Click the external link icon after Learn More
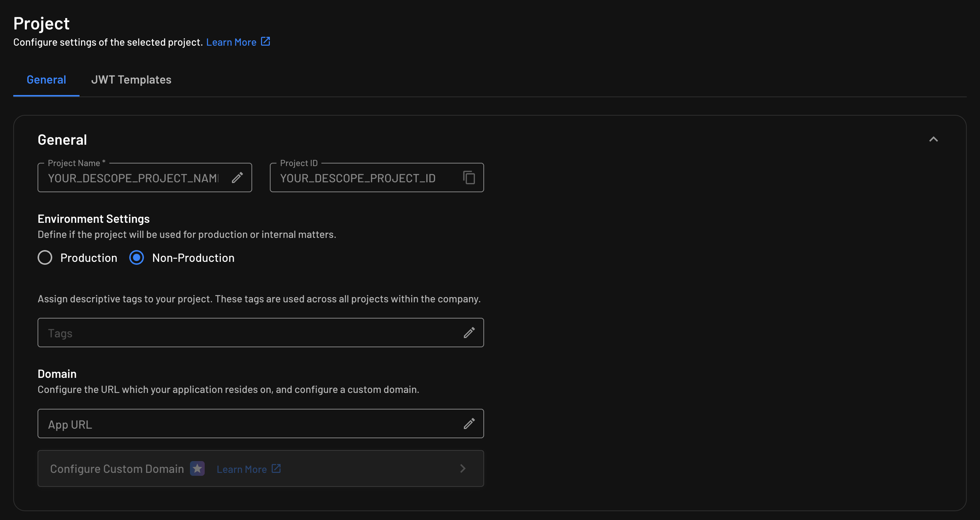 click(x=265, y=42)
